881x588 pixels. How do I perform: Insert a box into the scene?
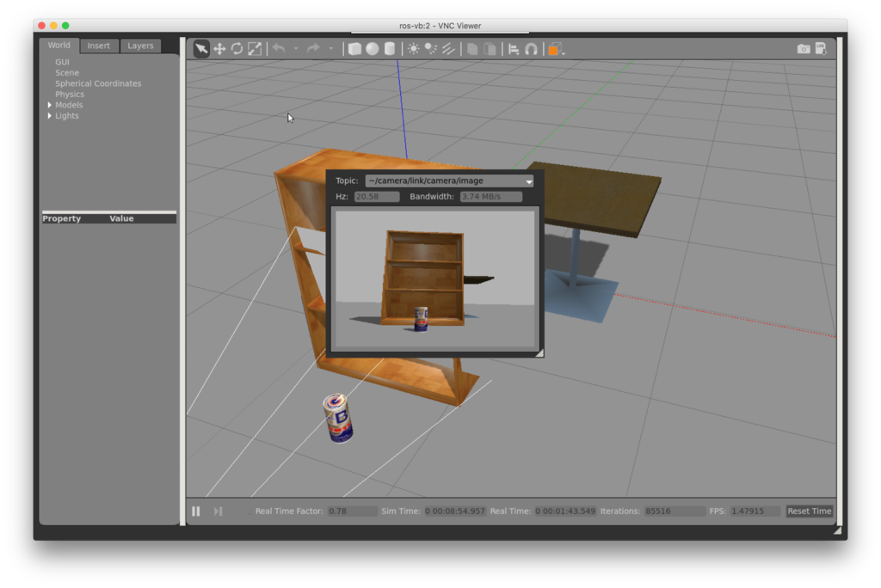pos(354,49)
